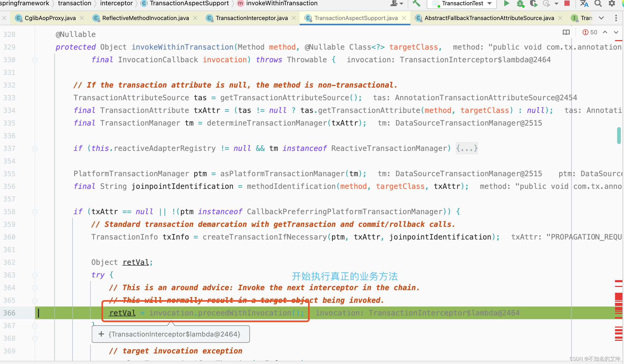Click the red error inspection icon

[585, 32]
